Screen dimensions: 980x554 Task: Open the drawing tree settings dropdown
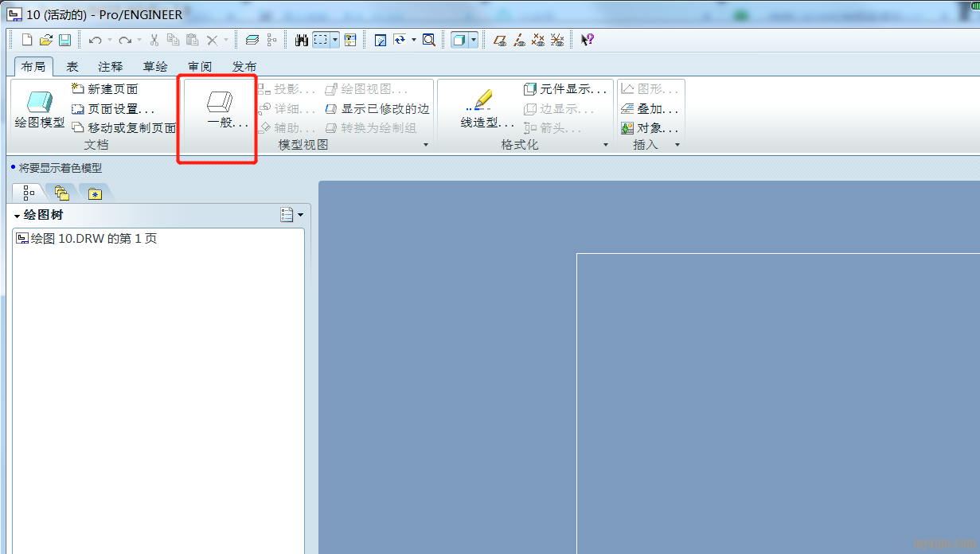click(291, 215)
